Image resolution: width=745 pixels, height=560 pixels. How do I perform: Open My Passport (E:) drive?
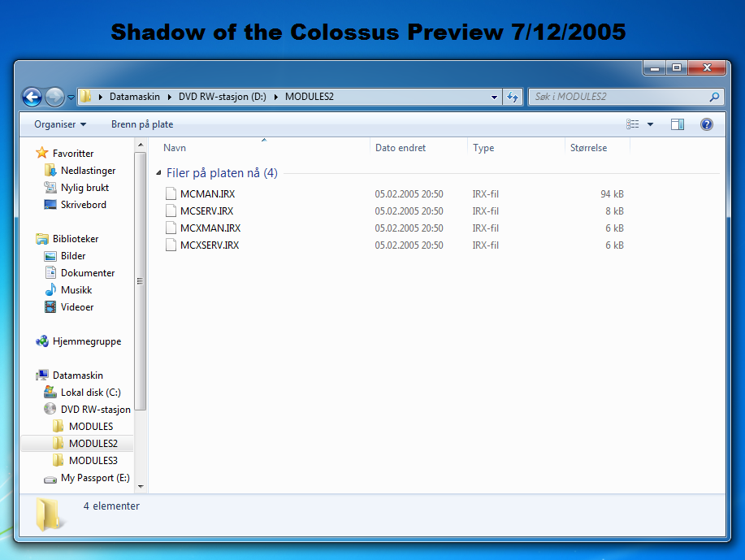click(95, 478)
